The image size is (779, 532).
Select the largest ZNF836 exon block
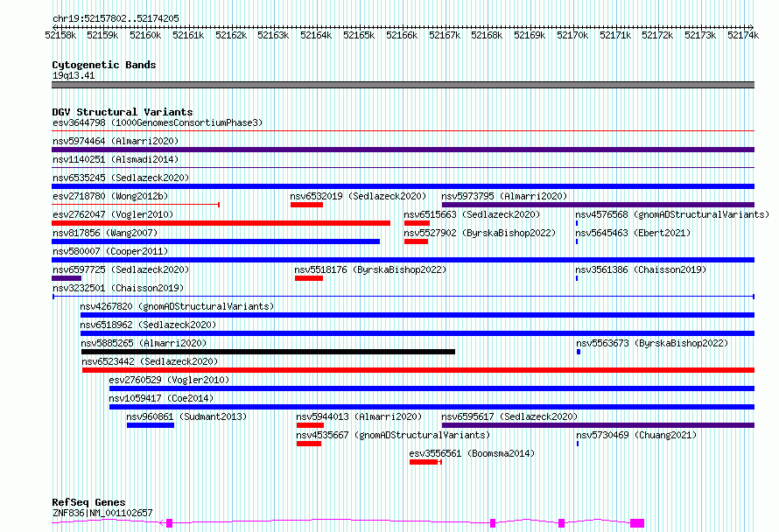tap(637, 523)
